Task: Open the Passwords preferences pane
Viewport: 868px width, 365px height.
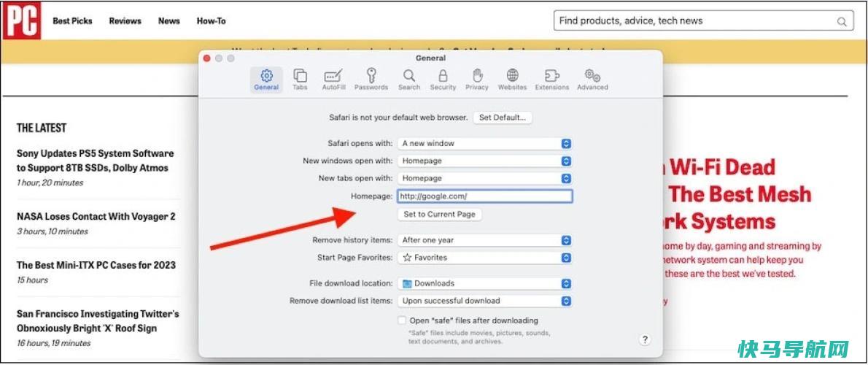Action: point(371,80)
